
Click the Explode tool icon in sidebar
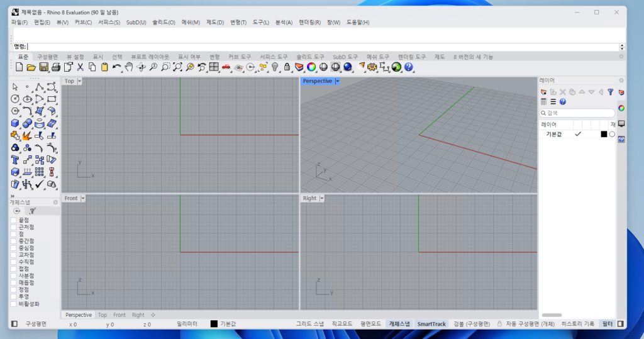[x=27, y=135]
